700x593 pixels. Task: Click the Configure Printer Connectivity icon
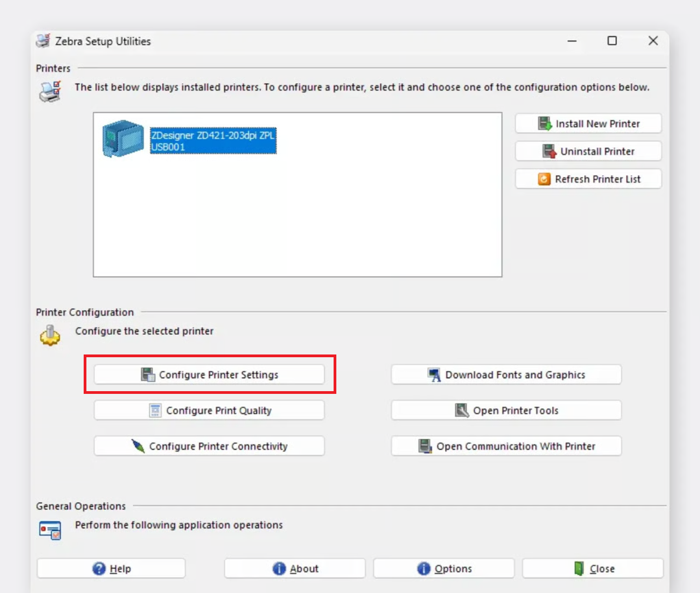[138, 446]
